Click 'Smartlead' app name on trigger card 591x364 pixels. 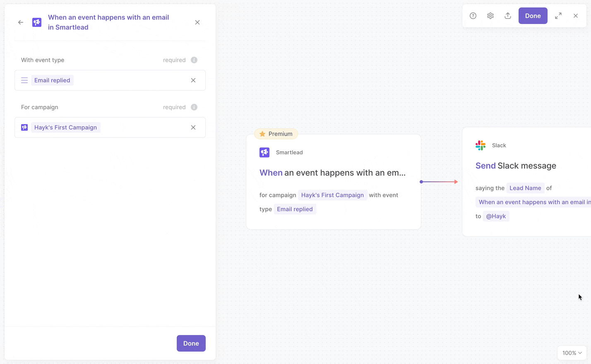[x=289, y=152]
